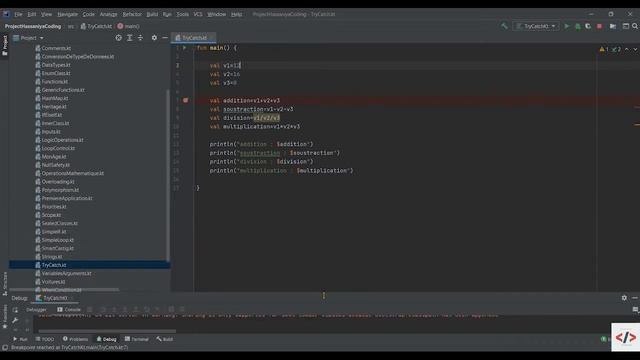Toggle the breakpoint on the addition line
This screenshot has width=640, height=360.
(185, 100)
